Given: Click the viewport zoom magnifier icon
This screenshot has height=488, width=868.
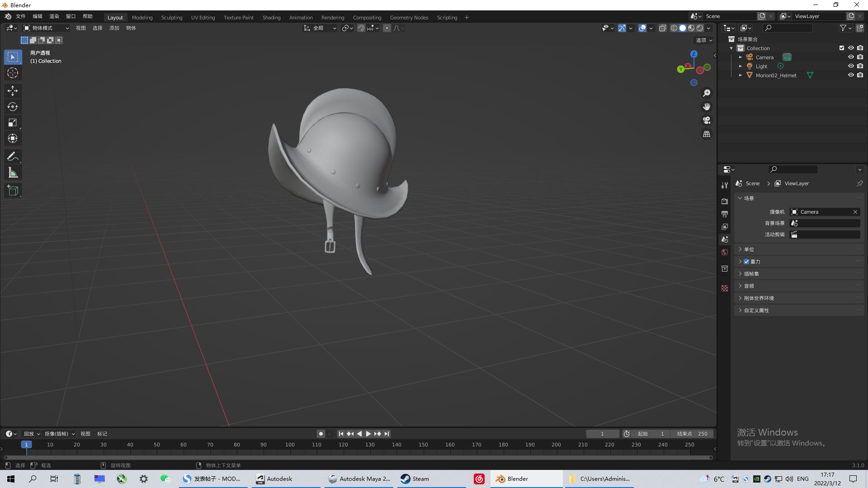Looking at the screenshot, I should click(707, 93).
